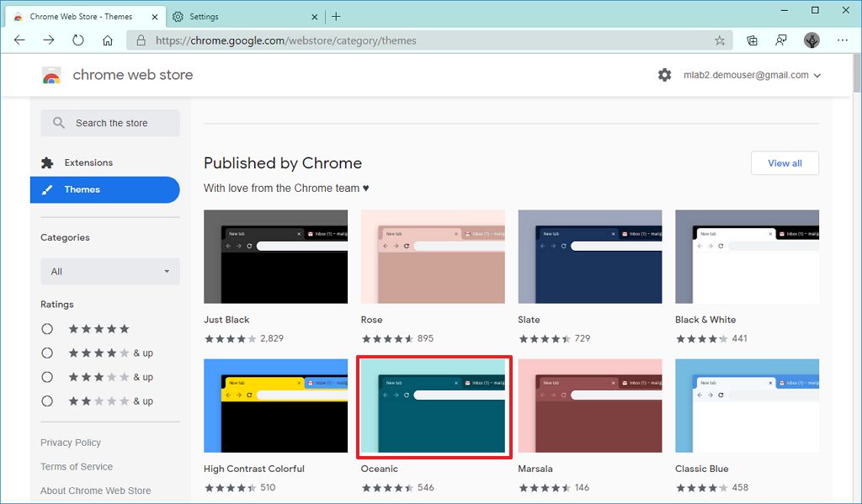Click the View all button

coord(785,162)
